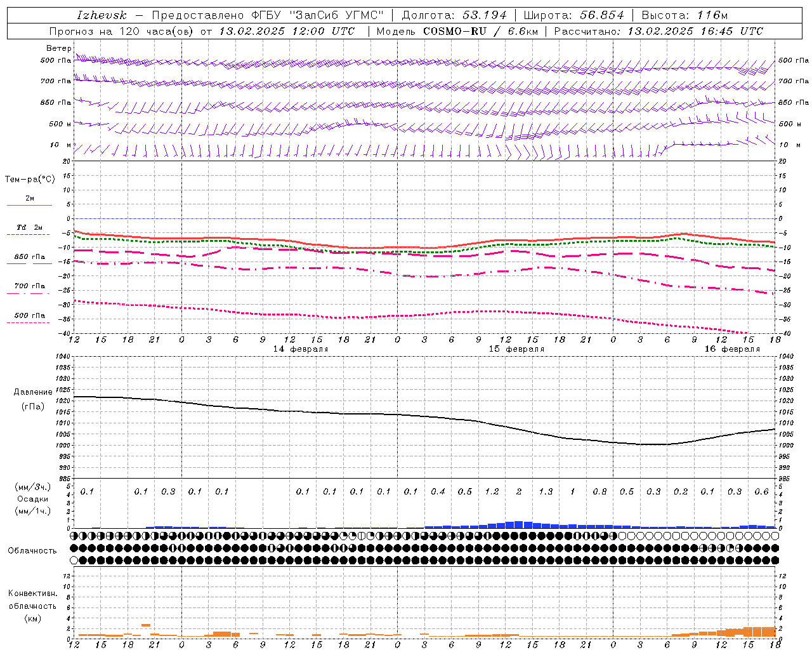Click the date label "16 февраля"
Viewport: 812px width, 650px height.
tap(732, 349)
